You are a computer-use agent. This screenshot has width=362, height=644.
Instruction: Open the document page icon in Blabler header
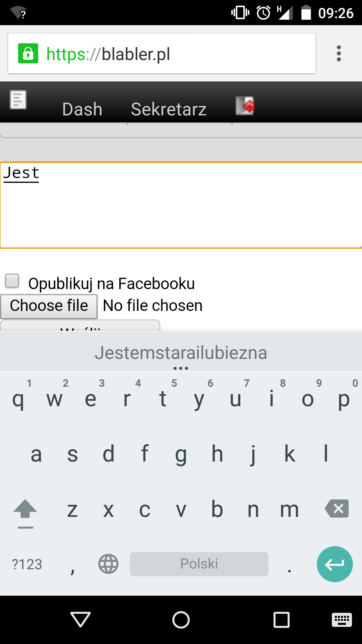[18, 100]
